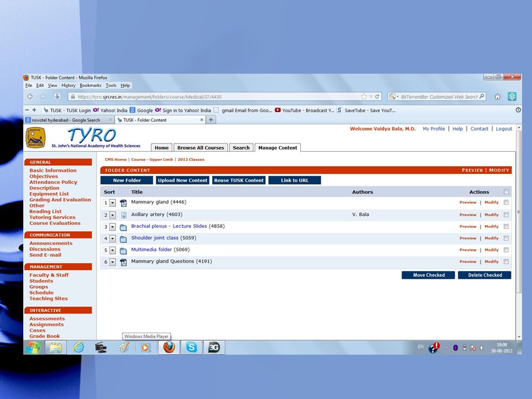Click the folder icon beside Shoulder joint class
532x399 pixels.
(x=123, y=239)
